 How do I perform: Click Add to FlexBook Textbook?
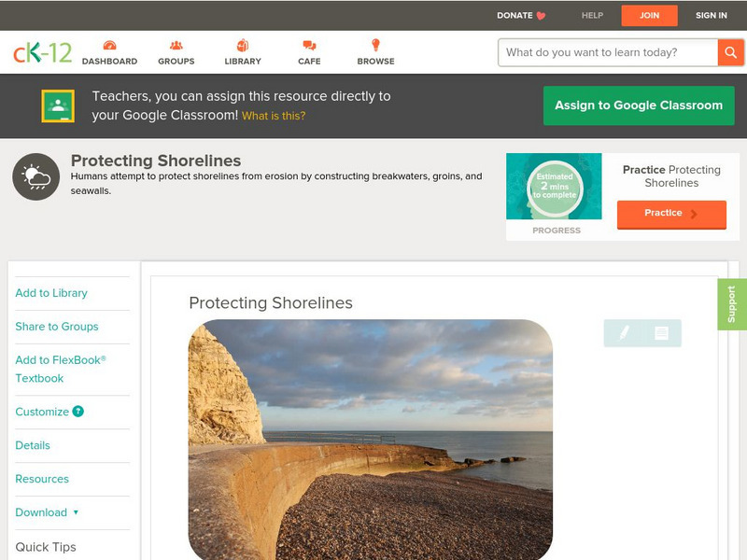tap(61, 369)
